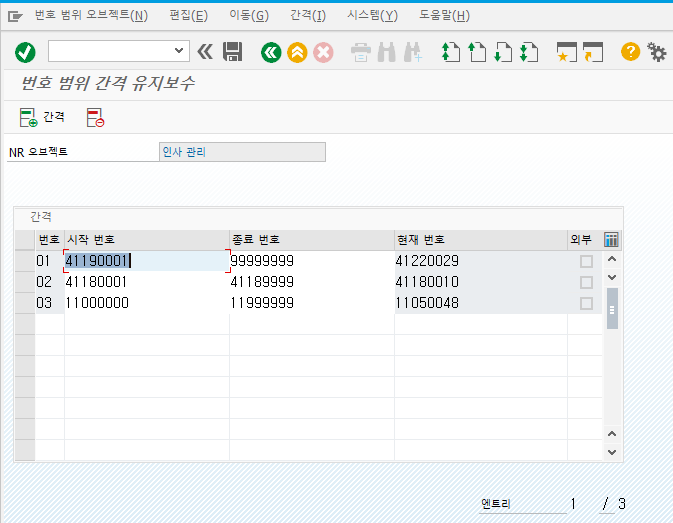Click the NR 오브젝트 field 인사 관리
The image size is (673, 523).
tap(242, 152)
